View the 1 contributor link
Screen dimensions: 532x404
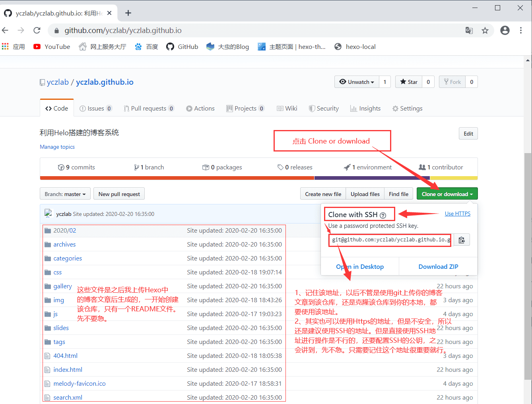[x=441, y=167]
